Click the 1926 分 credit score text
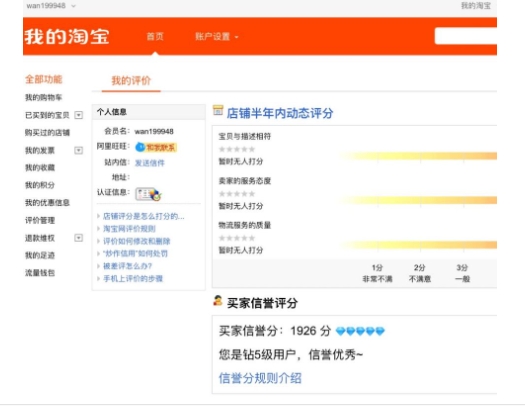 (x=311, y=331)
